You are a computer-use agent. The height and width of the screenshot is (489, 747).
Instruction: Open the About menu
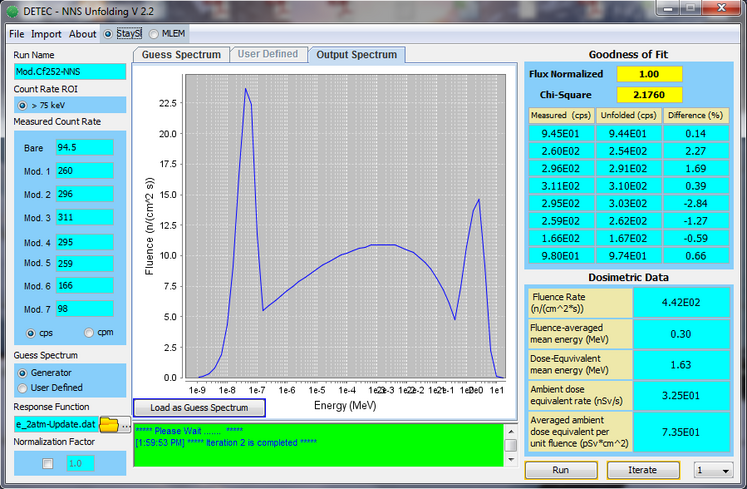point(82,34)
